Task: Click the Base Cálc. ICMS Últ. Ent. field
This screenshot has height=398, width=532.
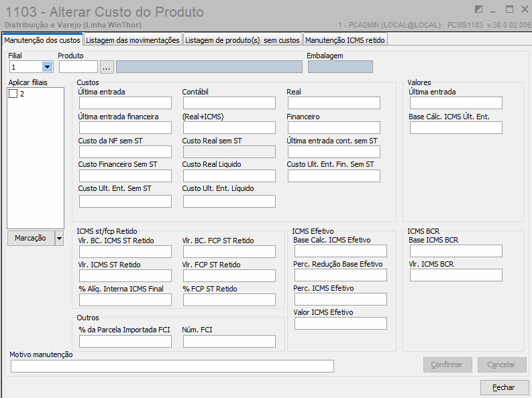Action: [x=456, y=128]
